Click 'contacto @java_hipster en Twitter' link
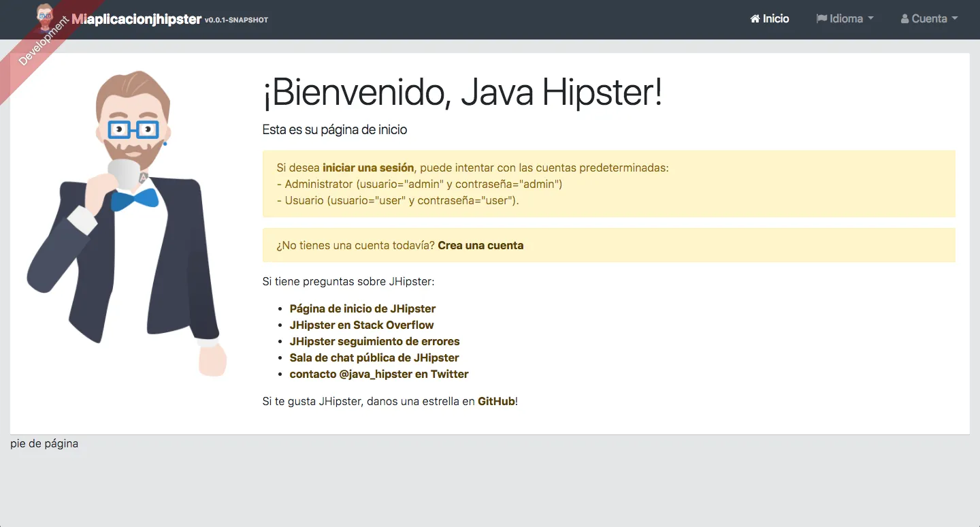The width and height of the screenshot is (980, 527). [379, 374]
